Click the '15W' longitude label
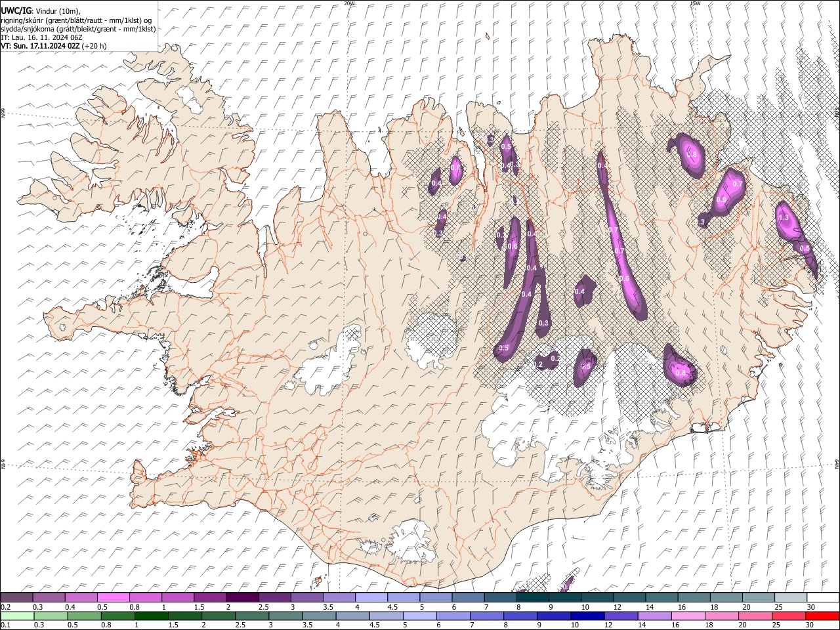 695,3
